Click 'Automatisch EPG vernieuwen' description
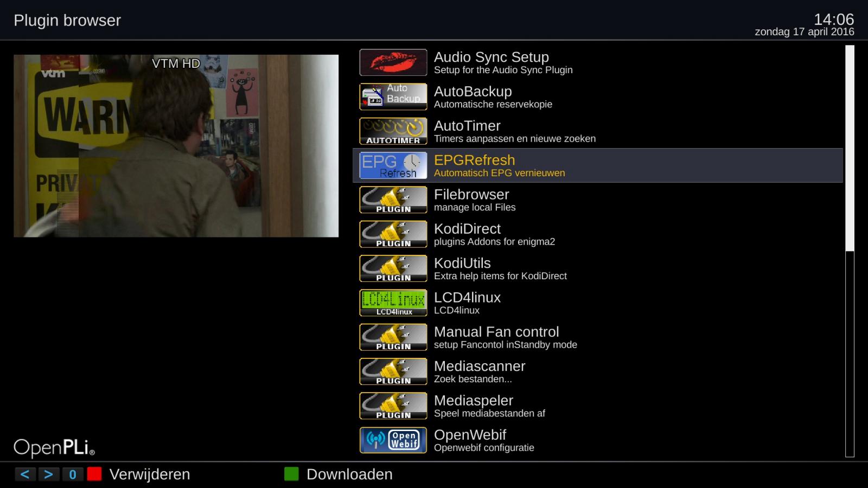 [x=499, y=173]
